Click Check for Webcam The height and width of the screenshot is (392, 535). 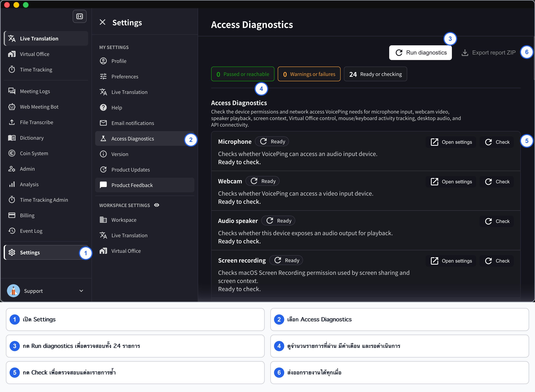[x=497, y=182]
